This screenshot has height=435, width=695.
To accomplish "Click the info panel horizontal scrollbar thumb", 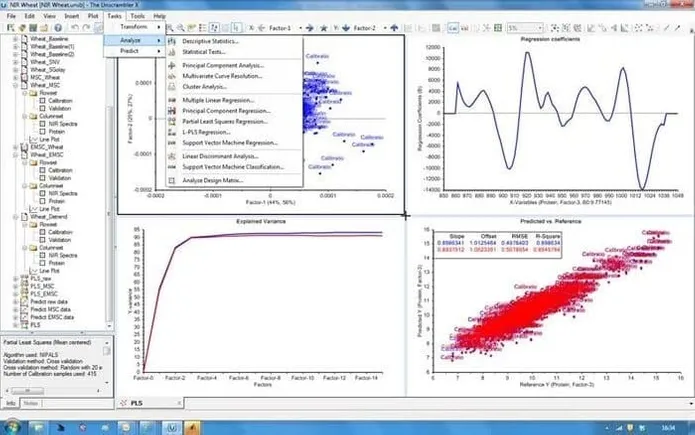I will pos(27,391).
